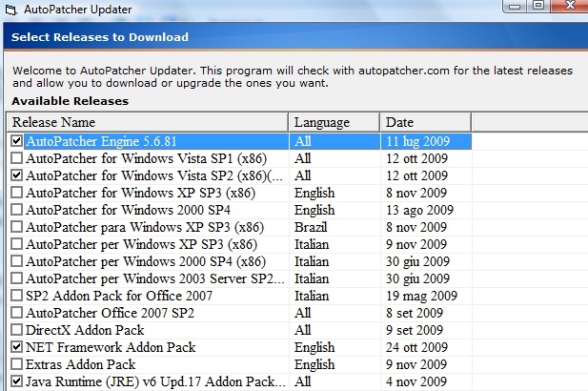The image size is (588, 391).
Task: Close the AutoPatcher Updater window
Action: click(570, 6)
